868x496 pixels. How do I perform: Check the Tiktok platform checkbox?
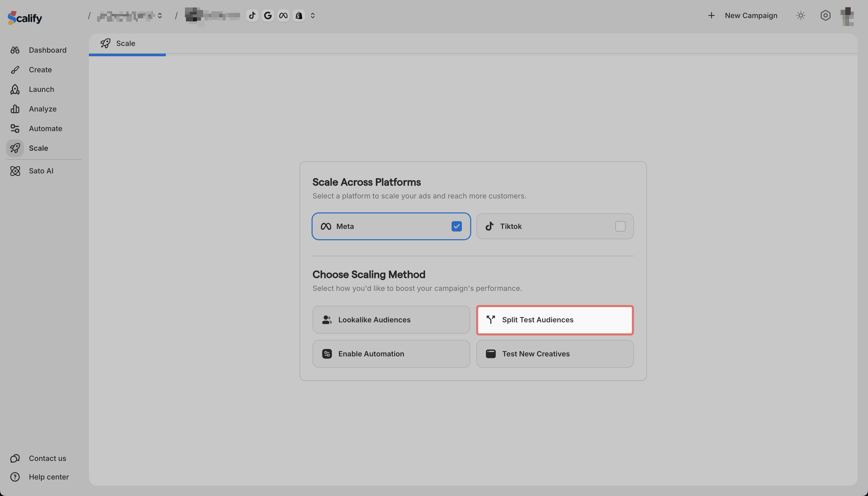620,227
